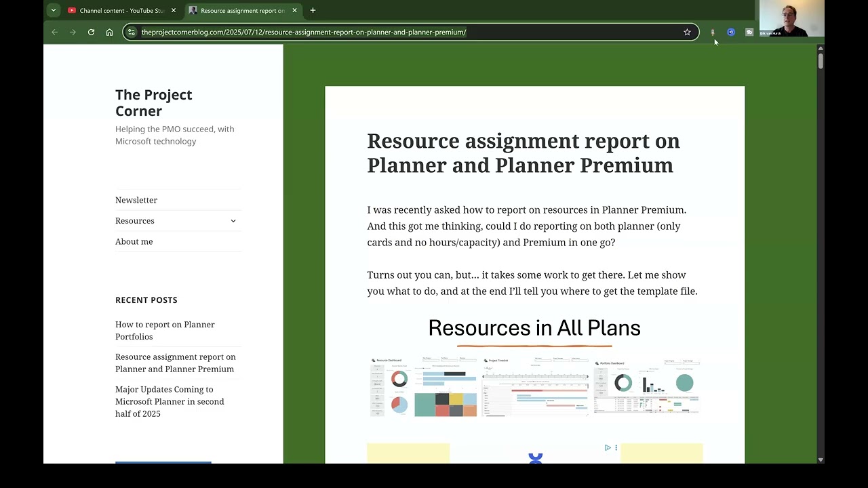The width and height of the screenshot is (868, 488).
Task: Open the ad options three-dot icon
Action: (616, 448)
